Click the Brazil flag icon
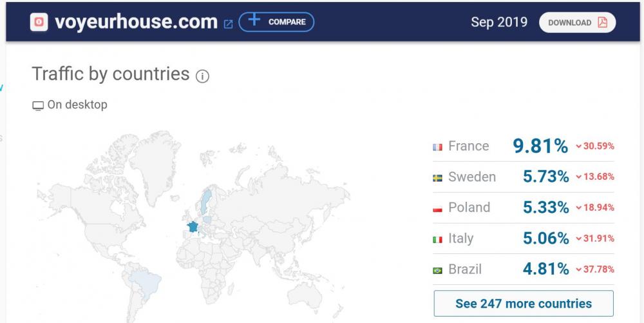This screenshot has height=323, width=644. [x=438, y=270]
